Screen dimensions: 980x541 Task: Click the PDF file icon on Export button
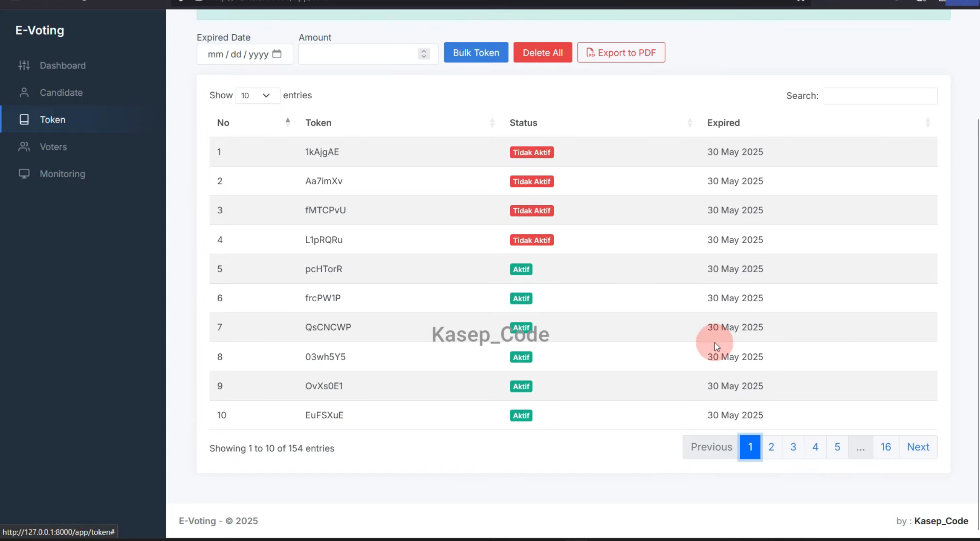590,52
